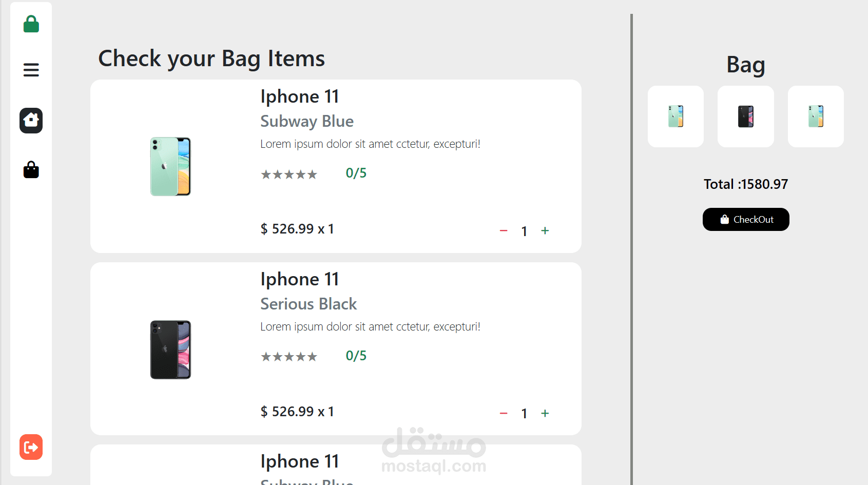Click the green bag logo icon

[x=31, y=24]
